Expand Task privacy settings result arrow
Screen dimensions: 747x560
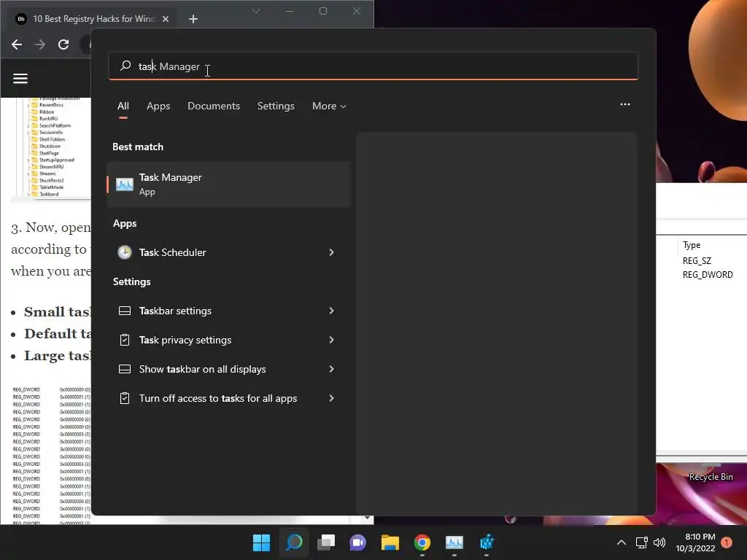tap(332, 340)
